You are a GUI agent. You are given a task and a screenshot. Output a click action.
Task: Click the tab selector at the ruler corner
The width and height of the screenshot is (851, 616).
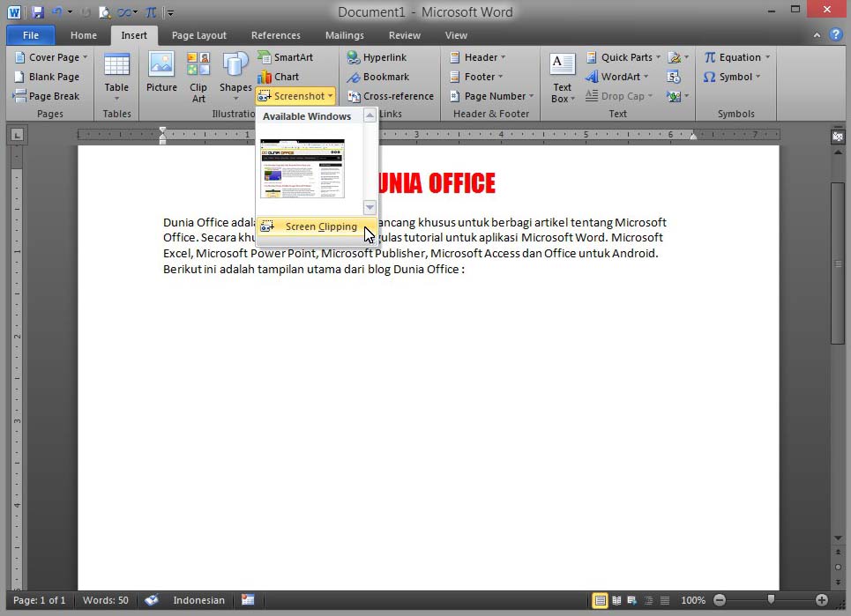pyautogui.click(x=17, y=135)
